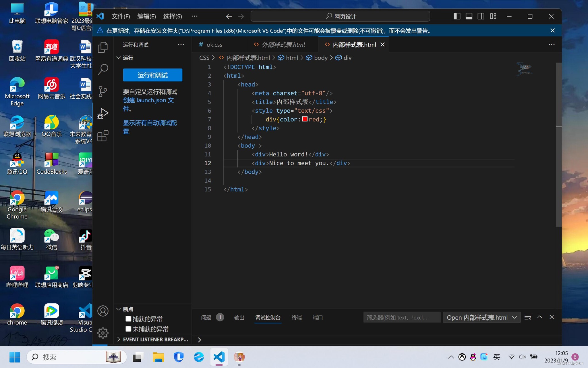Open the Extensions view icon
Viewport: 588px width, 368px height.
click(x=103, y=136)
